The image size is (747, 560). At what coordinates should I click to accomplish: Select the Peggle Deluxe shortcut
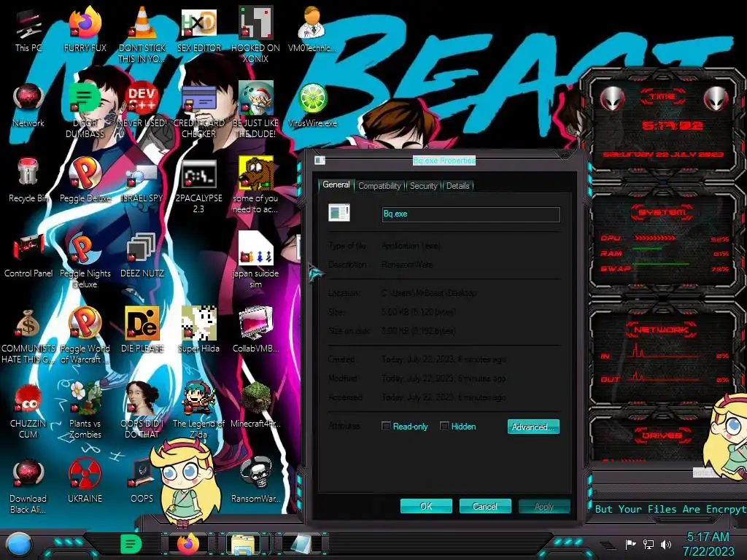click(x=85, y=180)
